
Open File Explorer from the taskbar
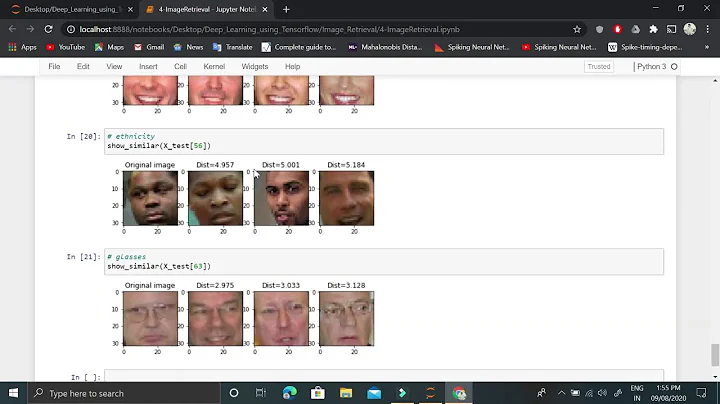point(346,393)
